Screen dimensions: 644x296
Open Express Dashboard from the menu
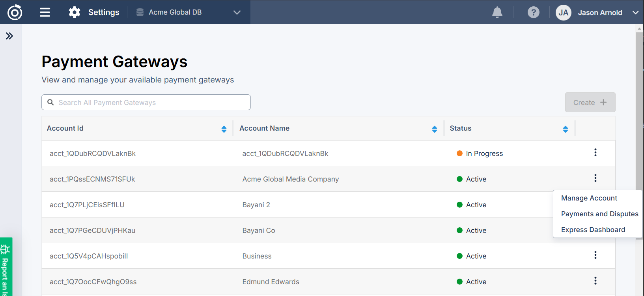[x=593, y=230]
